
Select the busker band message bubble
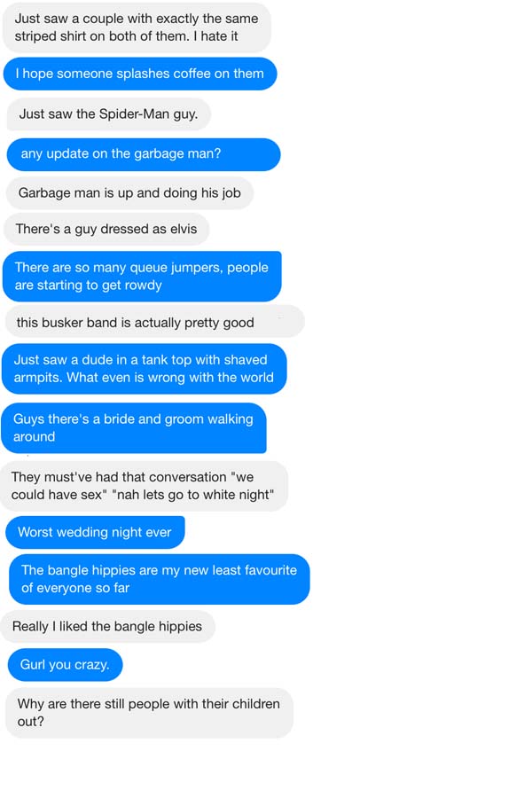coord(154,323)
